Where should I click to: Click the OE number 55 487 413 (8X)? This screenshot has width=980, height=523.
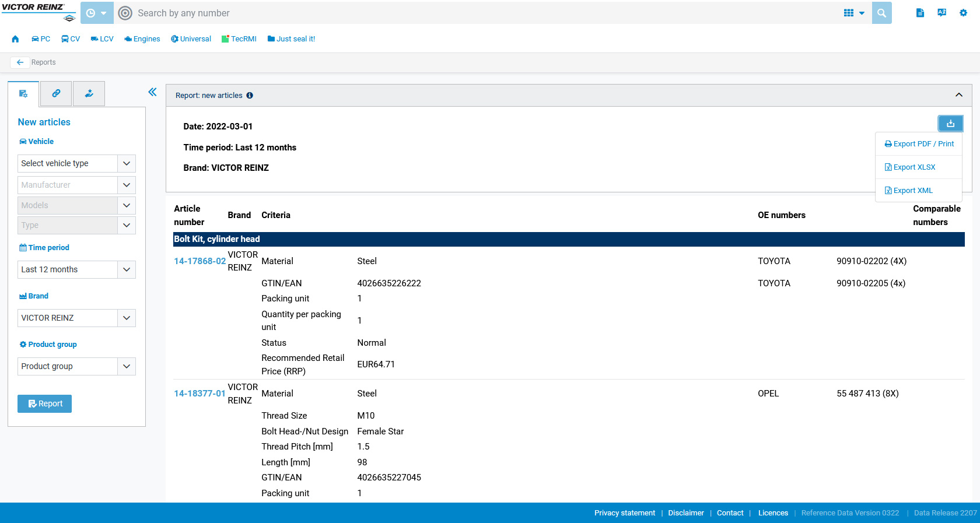tap(867, 394)
